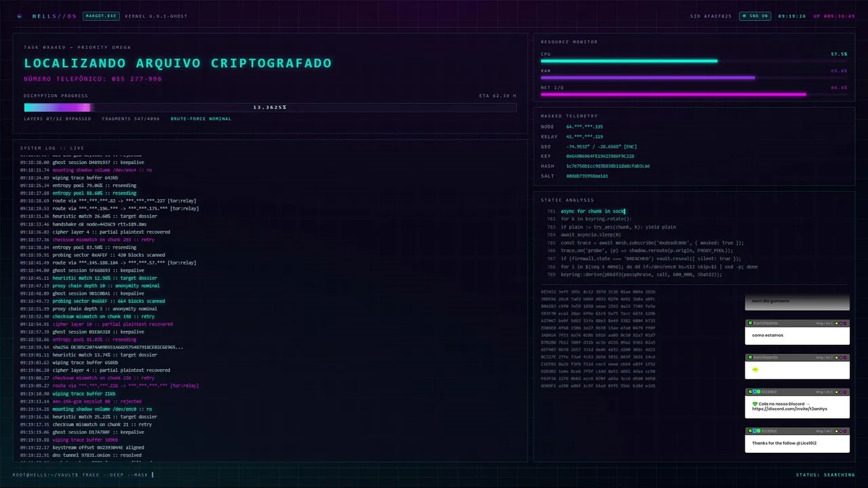Click the yellow emoji in kamilisanto's second message
This screenshot has height=488, width=868.
pos(755,370)
